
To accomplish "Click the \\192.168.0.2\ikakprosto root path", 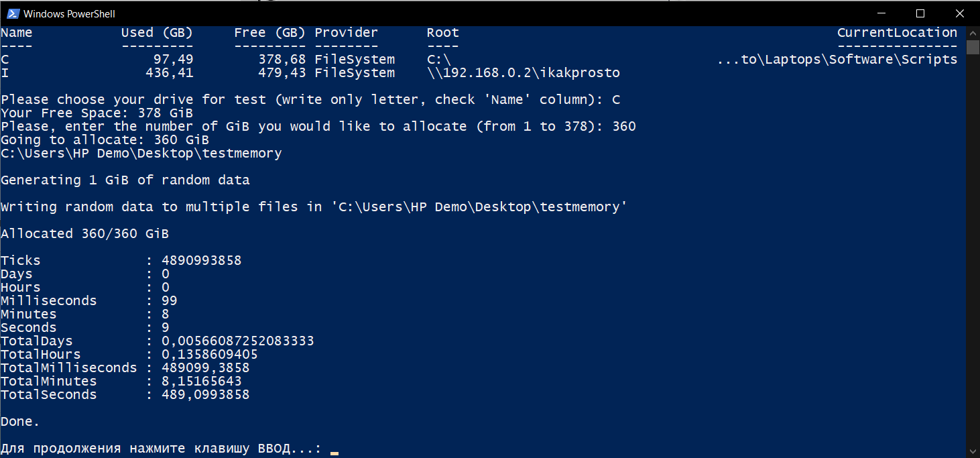I will tap(524, 72).
